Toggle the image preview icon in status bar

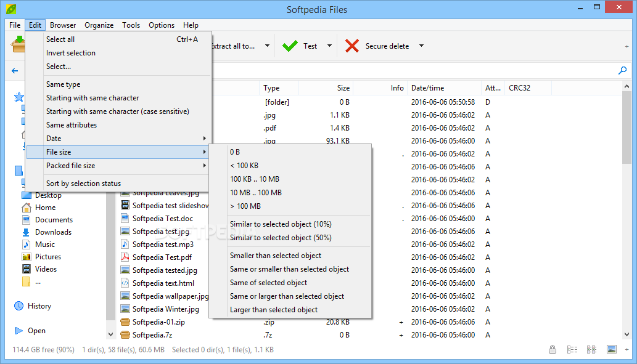click(x=611, y=349)
